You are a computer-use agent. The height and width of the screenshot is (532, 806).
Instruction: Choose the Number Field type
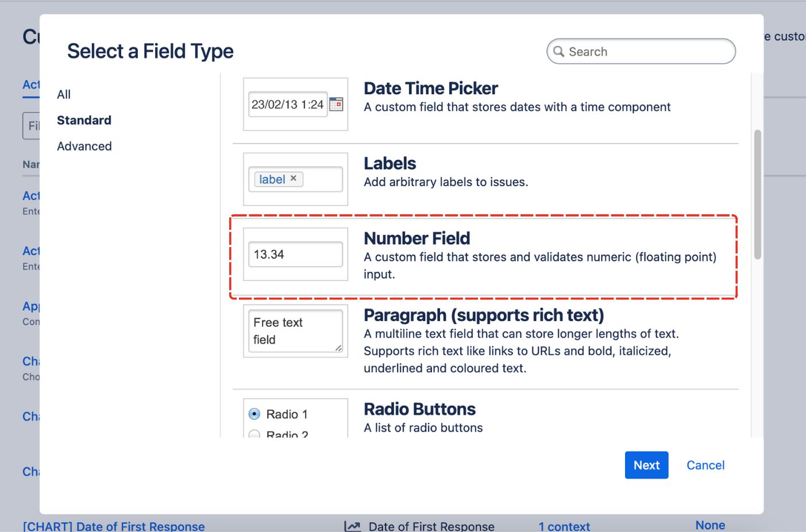[417, 238]
